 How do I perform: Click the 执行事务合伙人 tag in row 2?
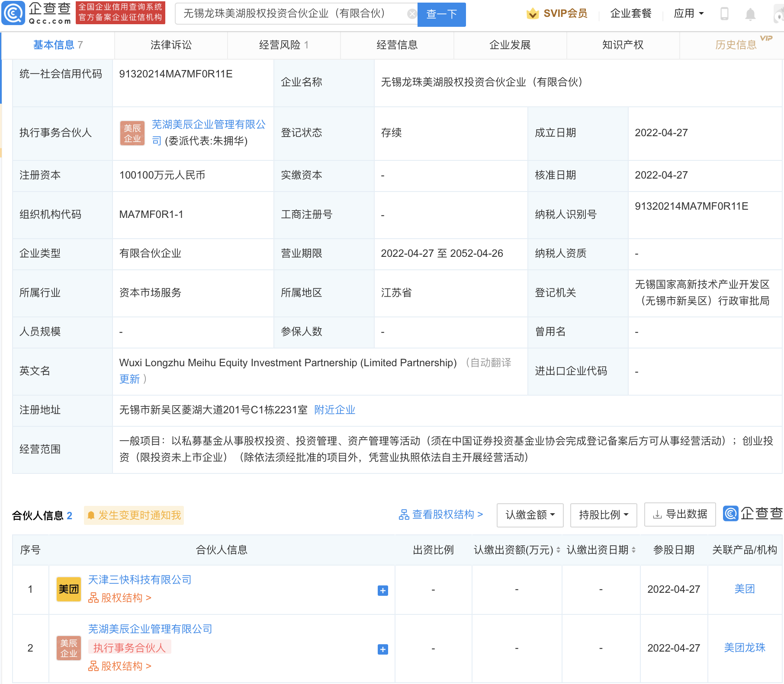coord(130,648)
